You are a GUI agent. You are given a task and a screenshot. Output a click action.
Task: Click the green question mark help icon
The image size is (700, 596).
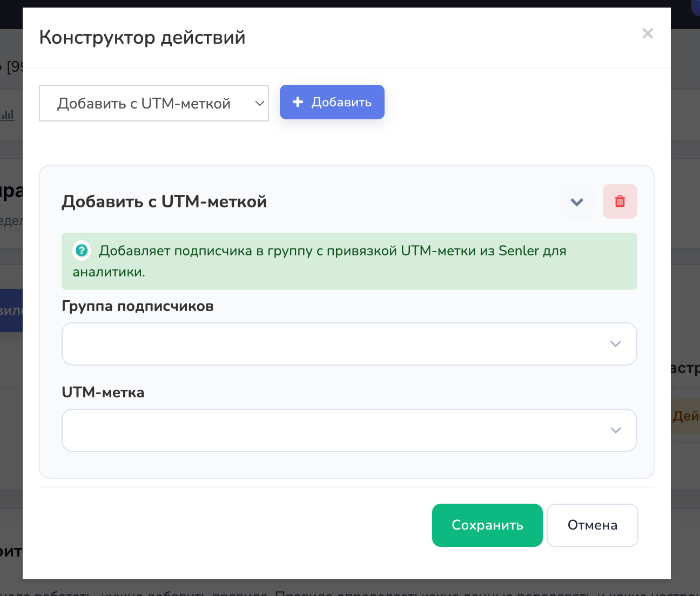click(x=82, y=250)
